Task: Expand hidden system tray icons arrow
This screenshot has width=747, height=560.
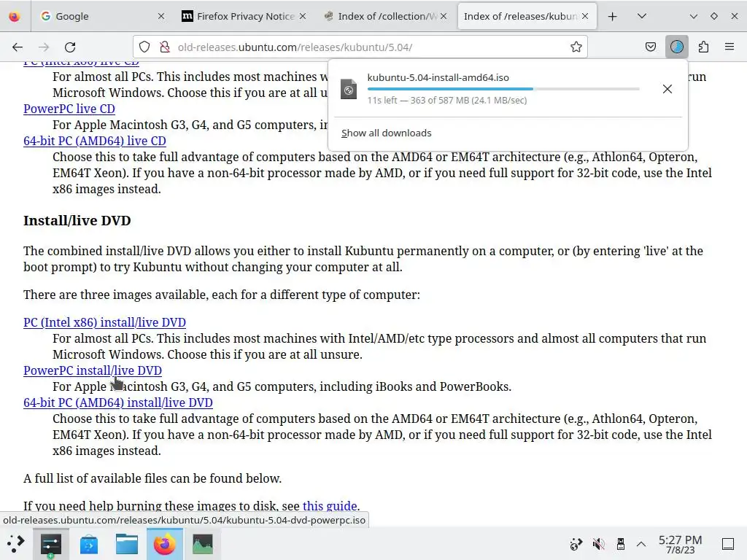Action: (641, 544)
